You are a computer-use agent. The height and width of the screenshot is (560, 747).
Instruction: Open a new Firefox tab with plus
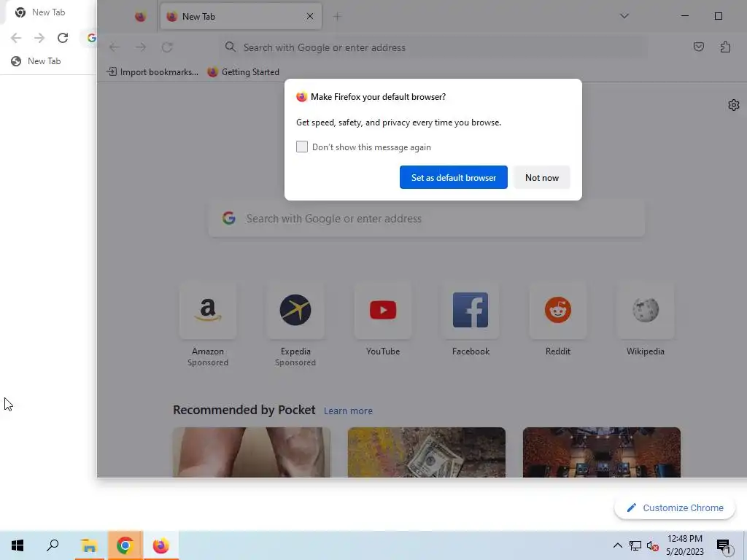tap(337, 17)
